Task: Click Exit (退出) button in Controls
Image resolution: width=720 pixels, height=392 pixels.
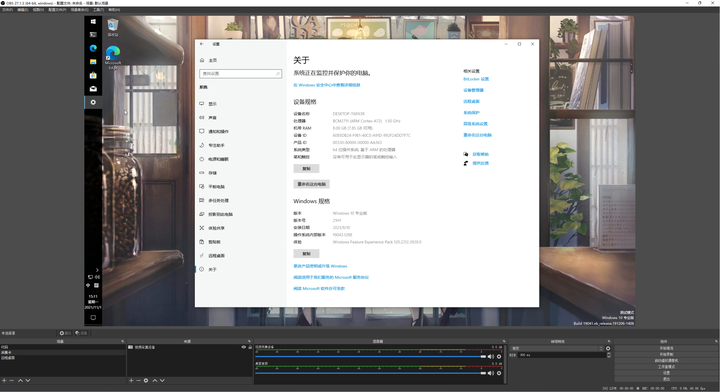Action: (x=666, y=379)
